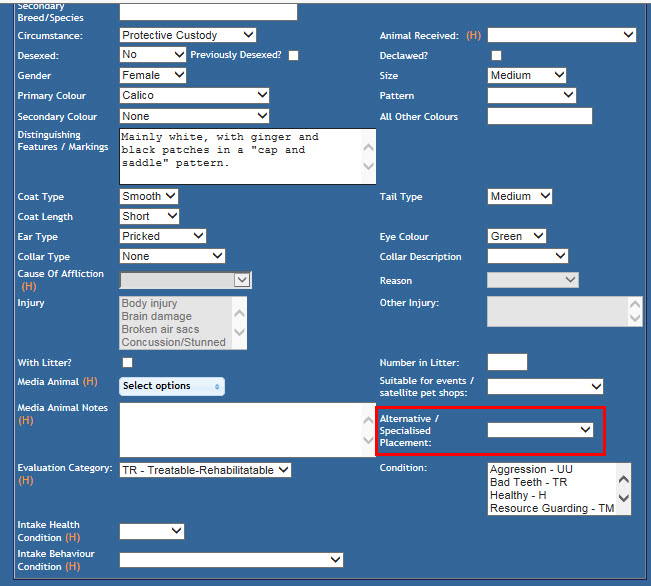The image size is (651, 586).
Task: Change the Gender dropdown selection
Action: point(153,75)
